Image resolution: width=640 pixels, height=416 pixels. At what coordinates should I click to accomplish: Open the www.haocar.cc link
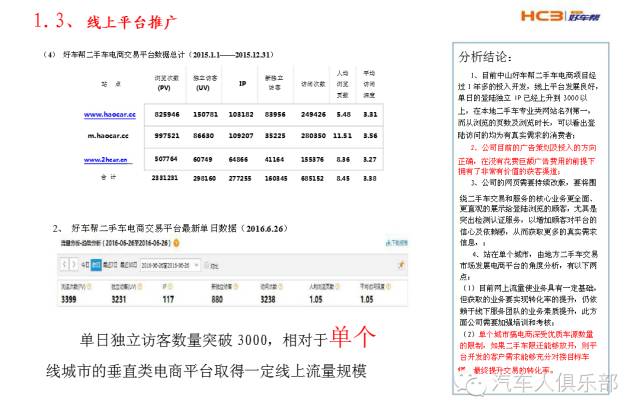[x=109, y=115]
